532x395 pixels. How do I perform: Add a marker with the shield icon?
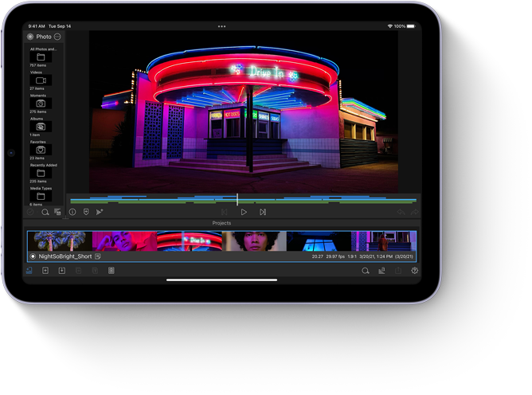[86, 212]
